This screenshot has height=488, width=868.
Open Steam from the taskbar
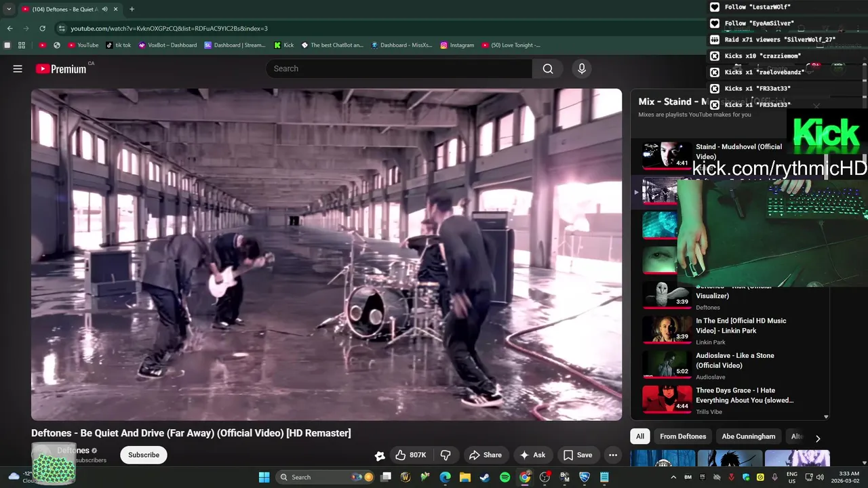485,477
